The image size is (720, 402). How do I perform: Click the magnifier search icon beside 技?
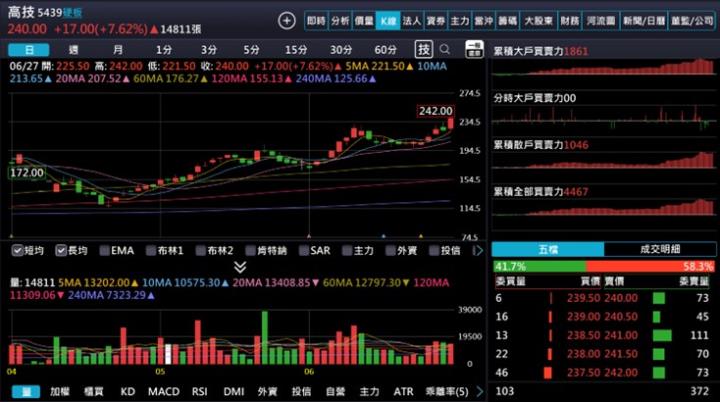[444, 49]
